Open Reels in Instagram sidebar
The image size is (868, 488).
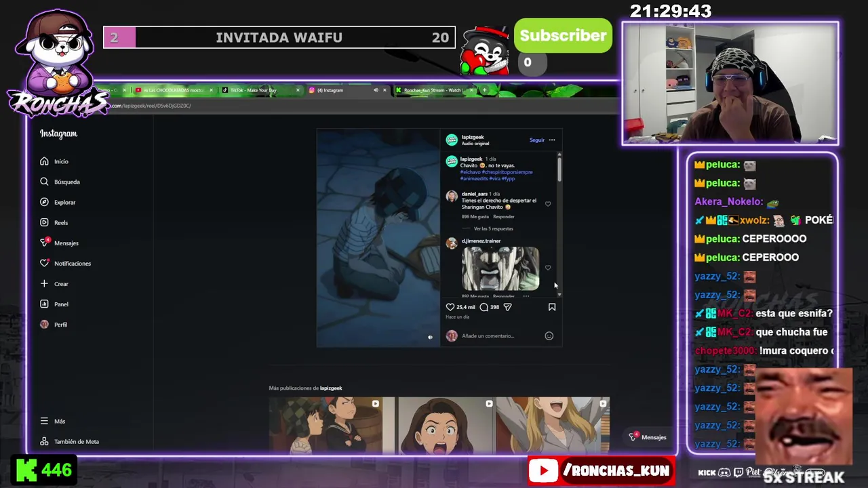(54, 222)
